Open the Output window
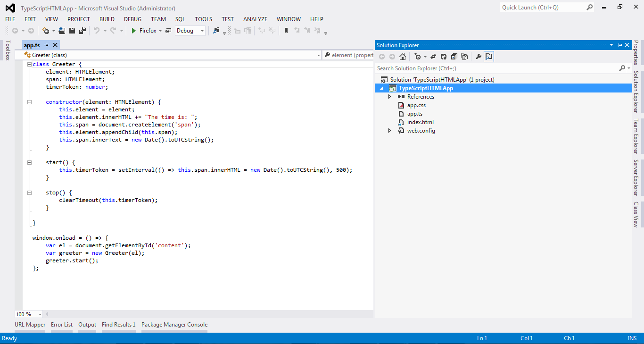This screenshot has height=344, width=644. point(87,324)
